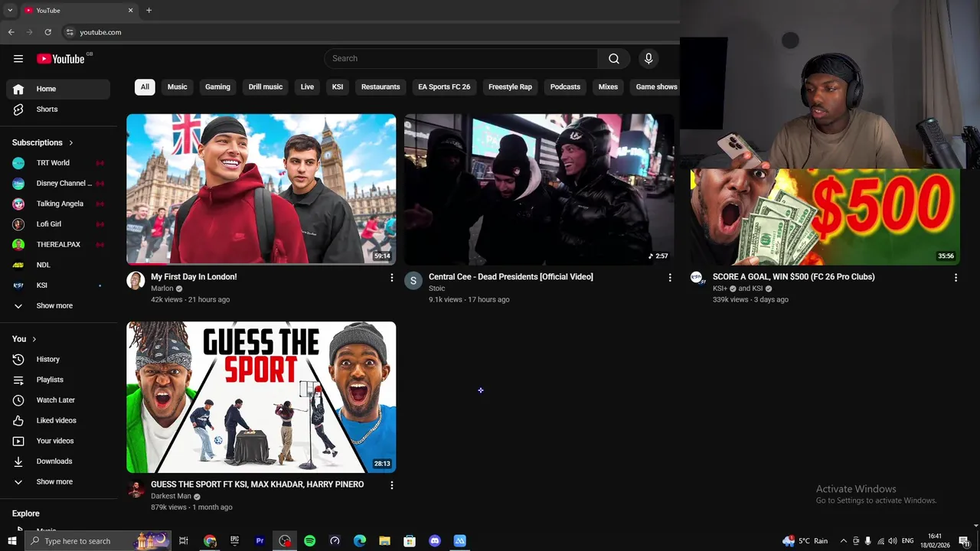This screenshot has height=551, width=980.
Task: Select the Gaming filter chip
Action: pos(217,87)
